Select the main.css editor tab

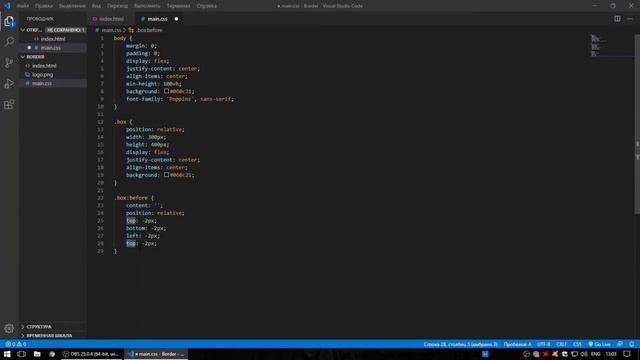coord(158,19)
